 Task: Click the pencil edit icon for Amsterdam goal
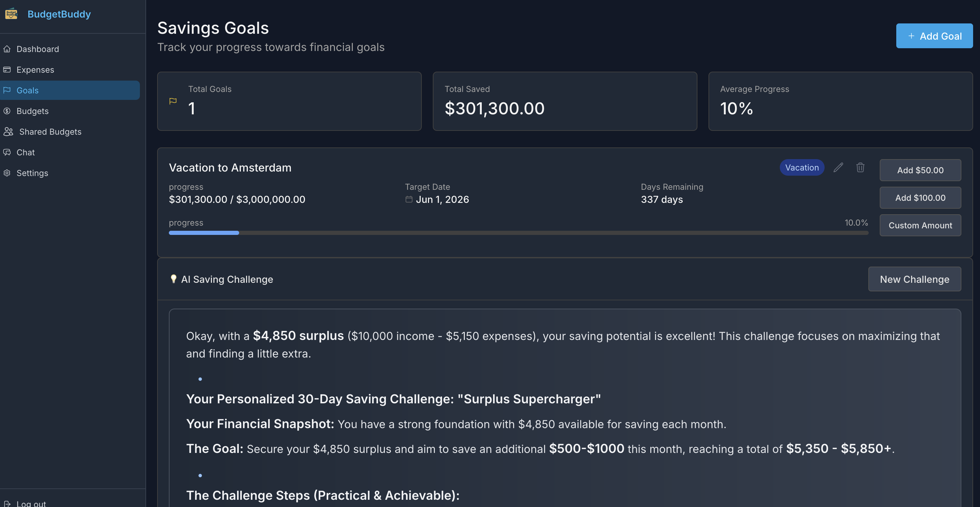[838, 167]
